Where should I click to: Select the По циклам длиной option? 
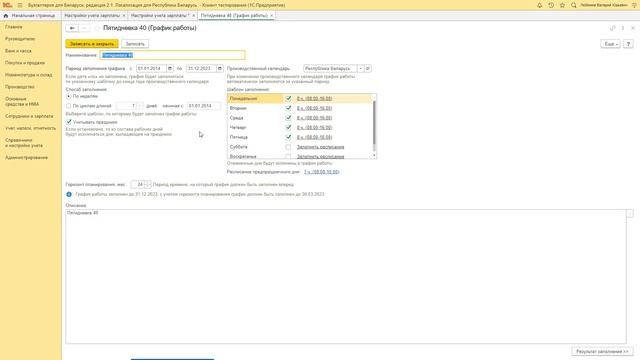[x=69, y=106]
